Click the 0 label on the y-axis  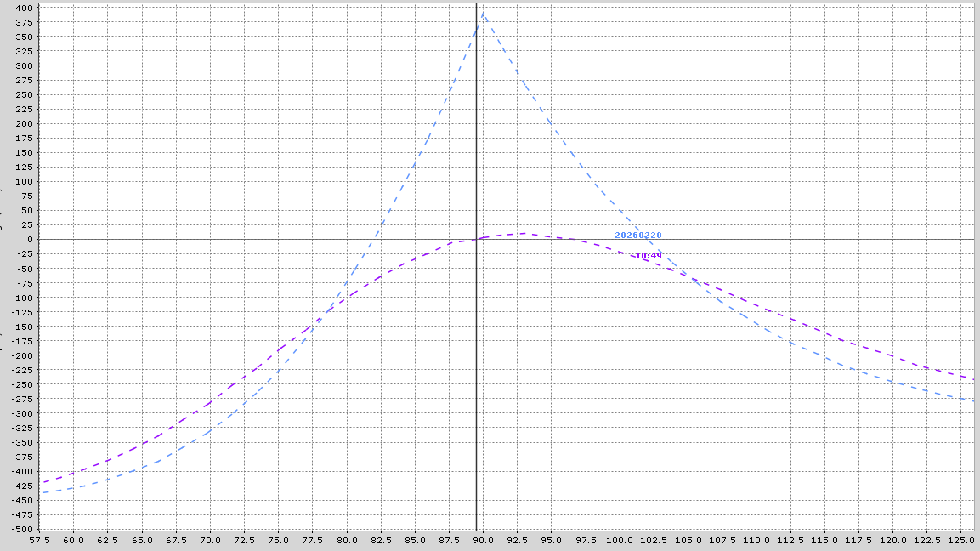(x=30, y=240)
